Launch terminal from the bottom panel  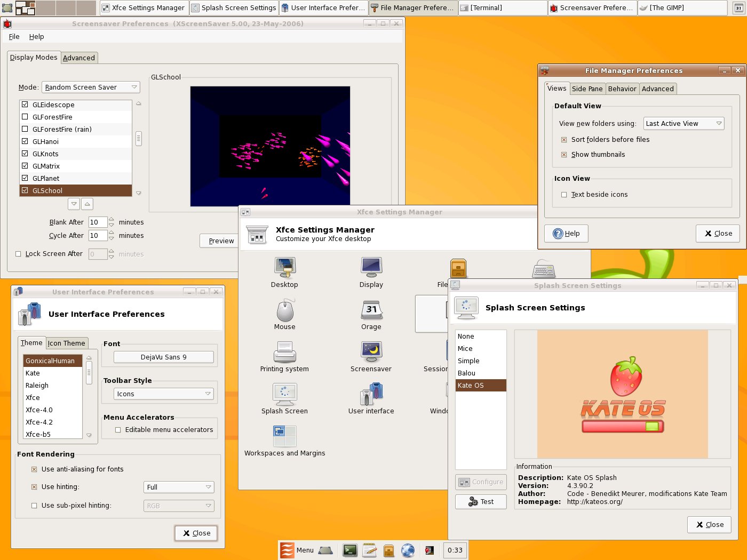pos(350,550)
